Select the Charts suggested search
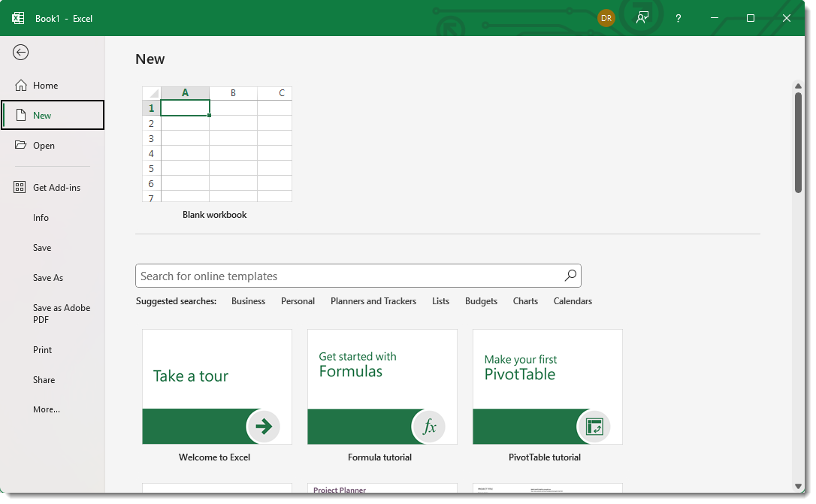 [525, 300]
